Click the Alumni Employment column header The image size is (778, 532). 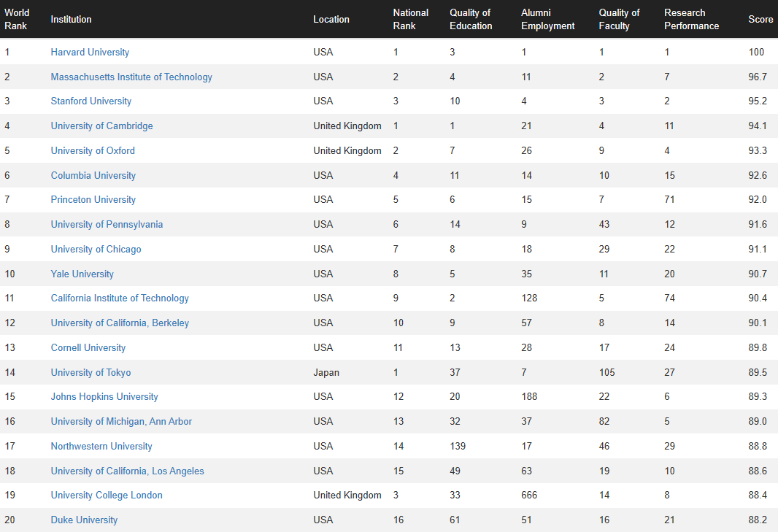548,20
